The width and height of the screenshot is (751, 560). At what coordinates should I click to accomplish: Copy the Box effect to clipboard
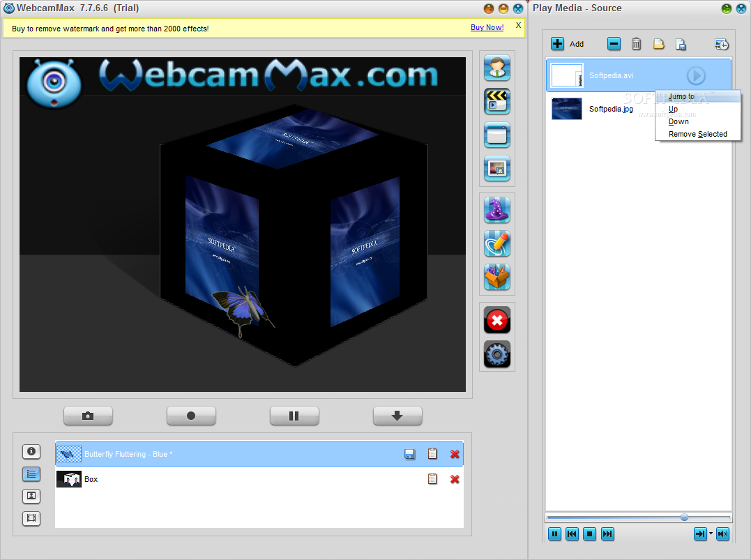pyautogui.click(x=432, y=478)
